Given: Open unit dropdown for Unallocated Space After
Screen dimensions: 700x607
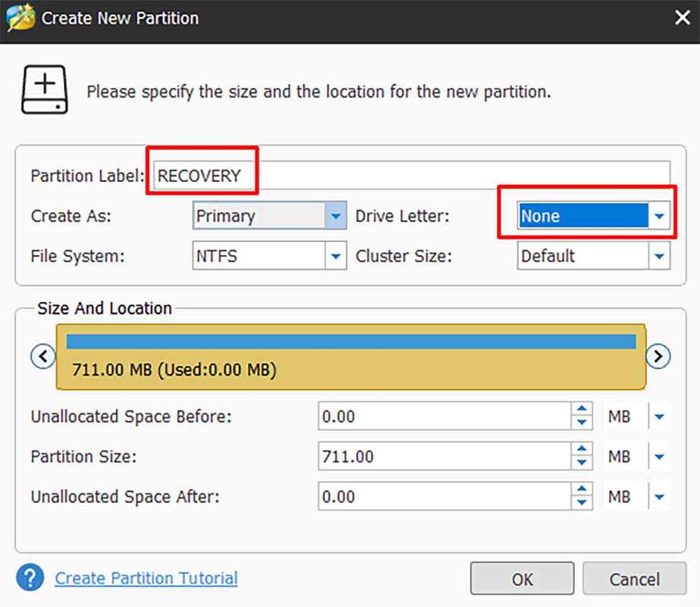Looking at the screenshot, I should coord(659,497).
